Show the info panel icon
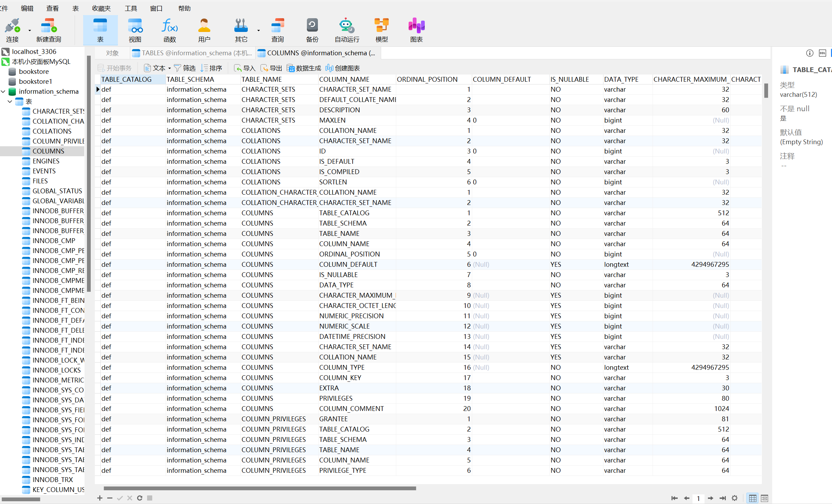Image resolution: width=832 pixels, height=504 pixels. [810, 53]
